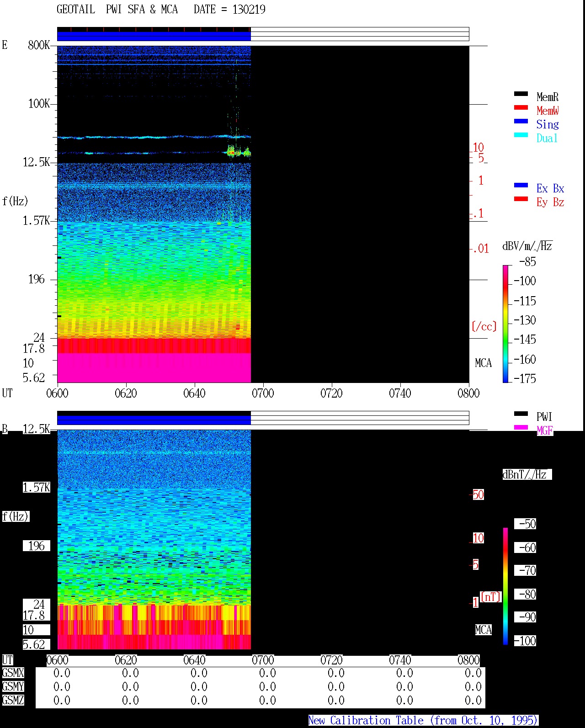This screenshot has height=728, width=585.
Task: Click the red Ey Bz legend swatch
Action: [521, 199]
